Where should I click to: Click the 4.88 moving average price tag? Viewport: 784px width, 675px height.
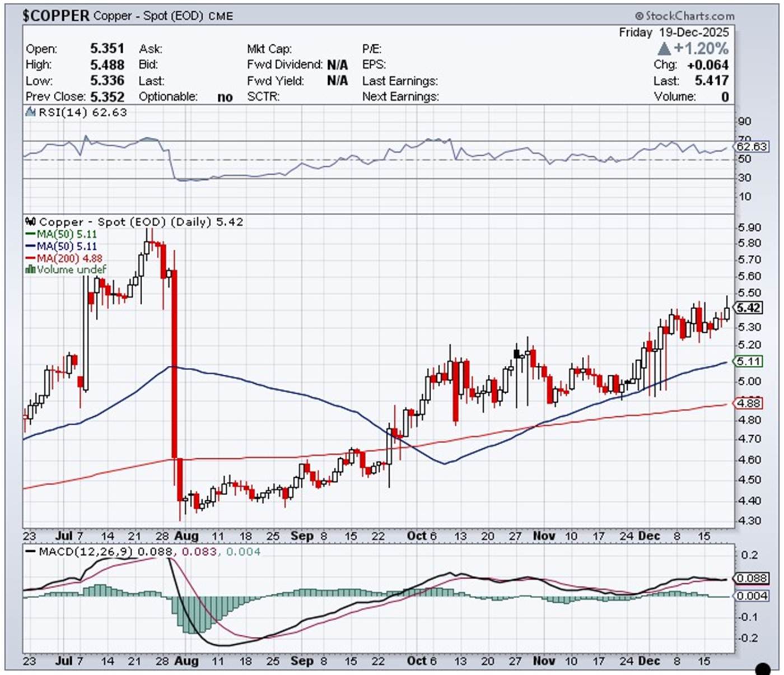(748, 403)
